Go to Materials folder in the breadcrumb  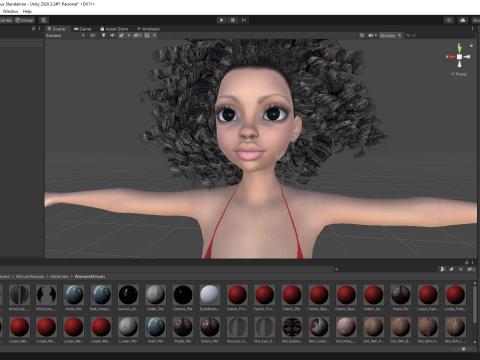[x=59, y=277]
